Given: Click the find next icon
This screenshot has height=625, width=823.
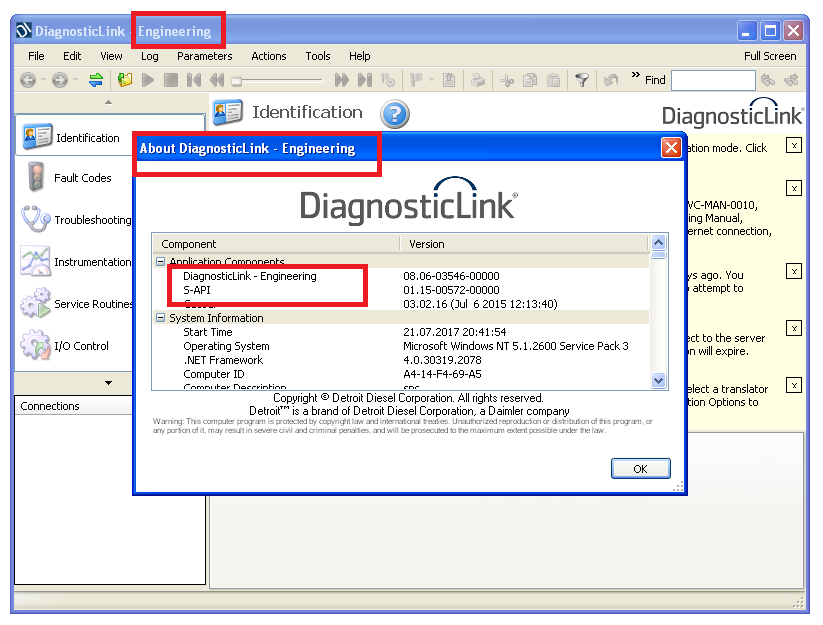Looking at the screenshot, I should pyautogui.click(x=791, y=80).
